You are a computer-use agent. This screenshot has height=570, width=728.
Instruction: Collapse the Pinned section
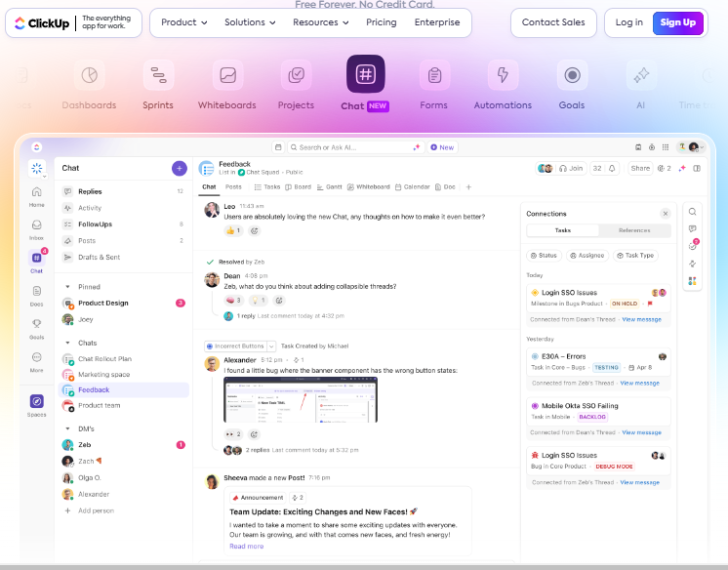67,287
